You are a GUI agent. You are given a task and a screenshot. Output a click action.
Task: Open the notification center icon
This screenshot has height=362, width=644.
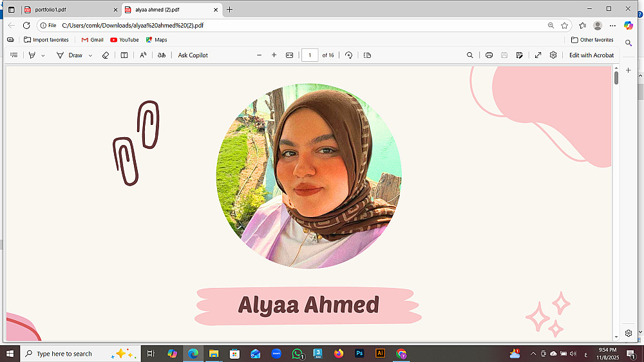631,354
